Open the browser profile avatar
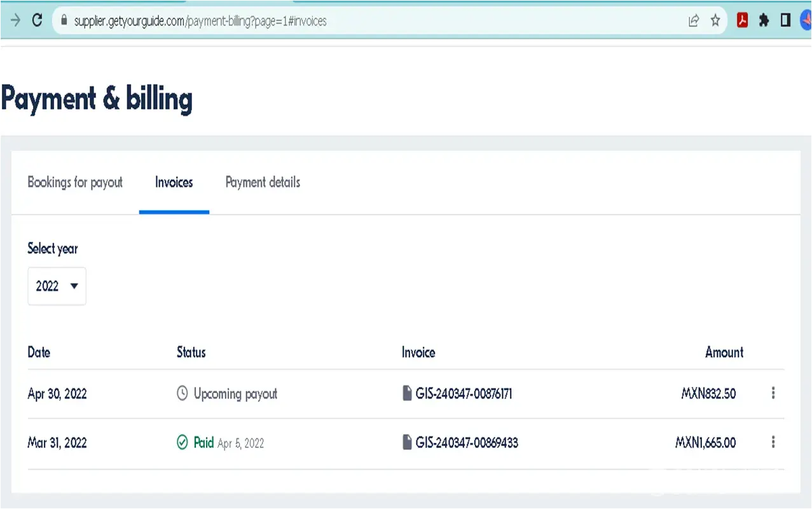Screen dimensions: 812x509 coord(805,21)
